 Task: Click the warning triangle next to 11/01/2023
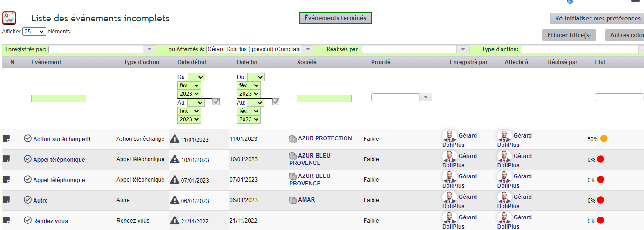click(175, 138)
